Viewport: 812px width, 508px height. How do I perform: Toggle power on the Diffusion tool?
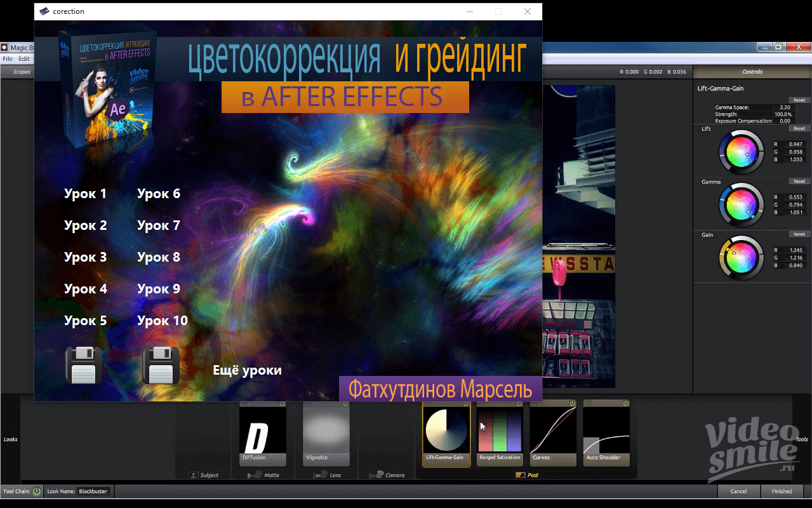pyautogui.click(x=283, y=403)
